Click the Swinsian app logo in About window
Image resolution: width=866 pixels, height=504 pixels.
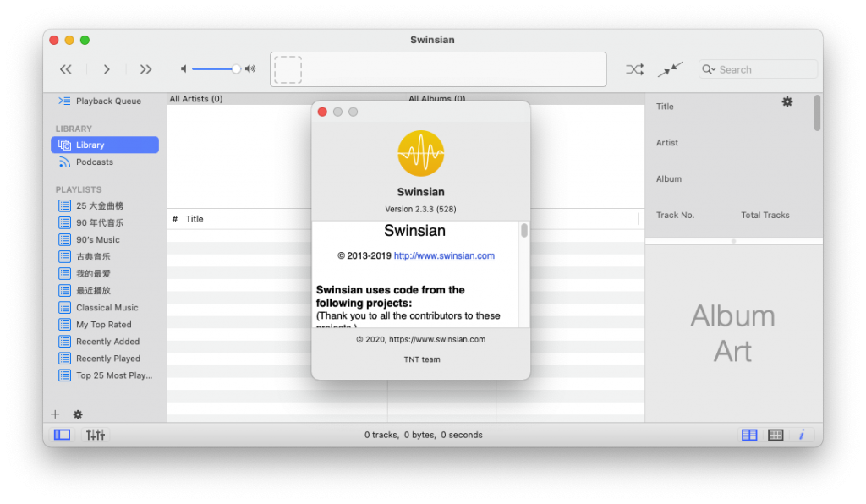(421, 153)
